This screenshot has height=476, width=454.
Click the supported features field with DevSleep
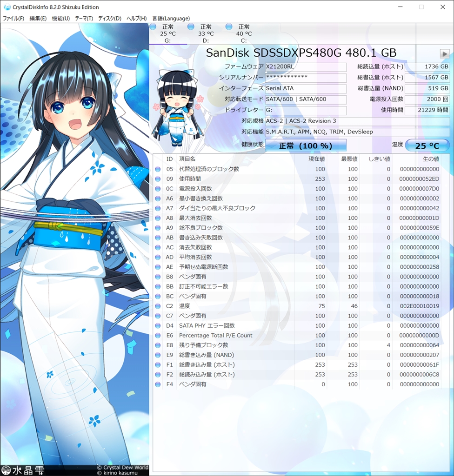click(357, 132)
